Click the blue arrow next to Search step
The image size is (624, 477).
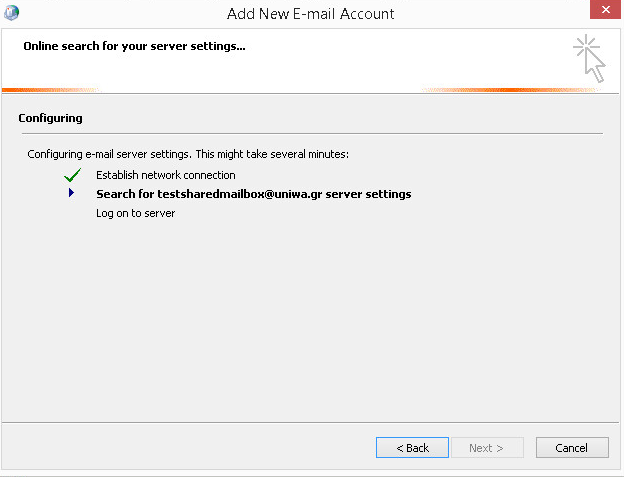[71, 193]
